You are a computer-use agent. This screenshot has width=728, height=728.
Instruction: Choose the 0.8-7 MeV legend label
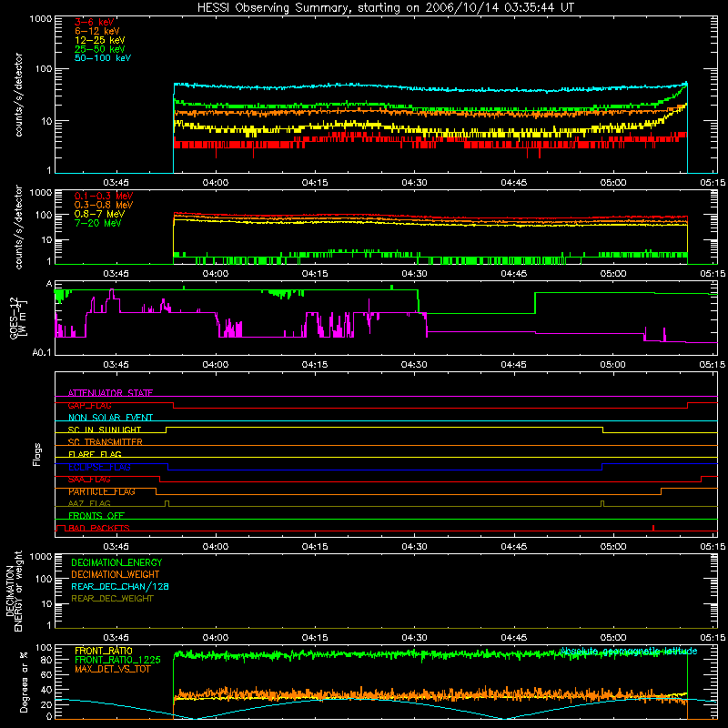99,214
